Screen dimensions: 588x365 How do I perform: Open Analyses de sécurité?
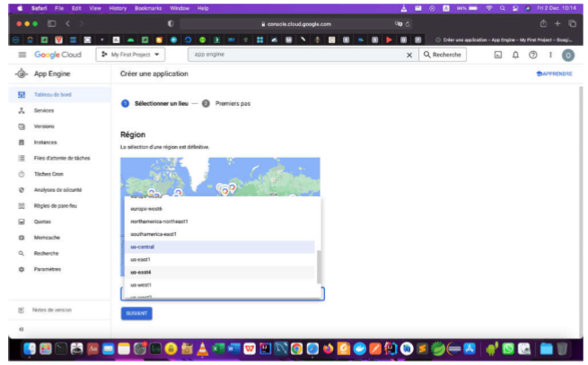pos(57,190)
